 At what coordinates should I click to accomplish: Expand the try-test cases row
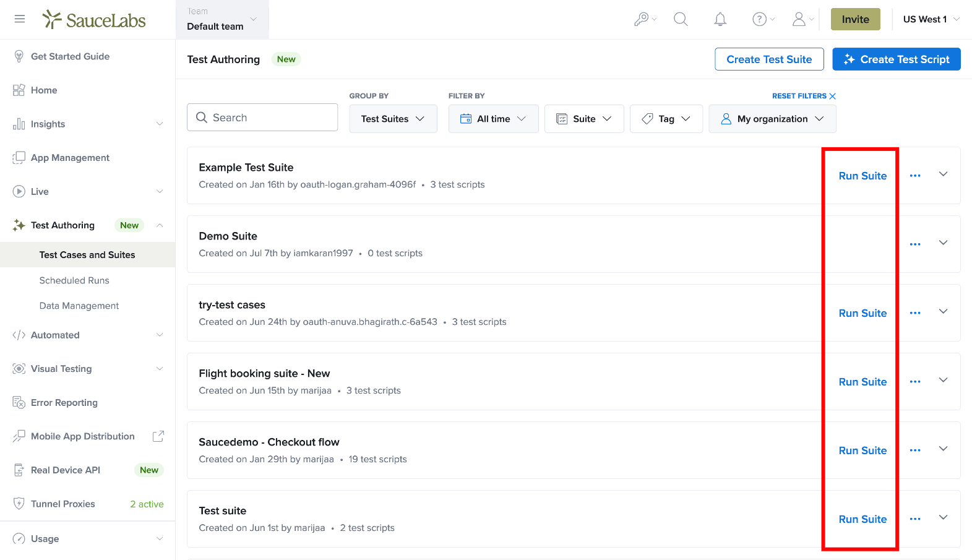[x=943, y=312]
